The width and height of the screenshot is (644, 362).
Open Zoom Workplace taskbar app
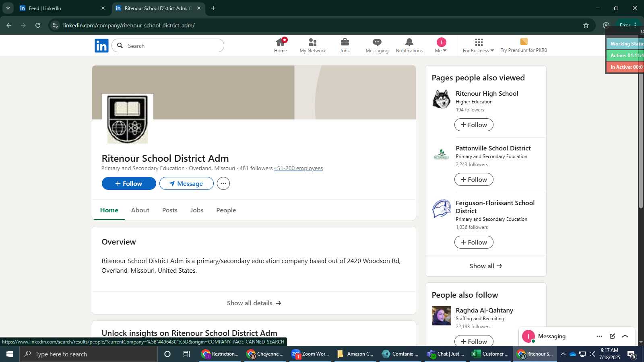tap(311, 354)
